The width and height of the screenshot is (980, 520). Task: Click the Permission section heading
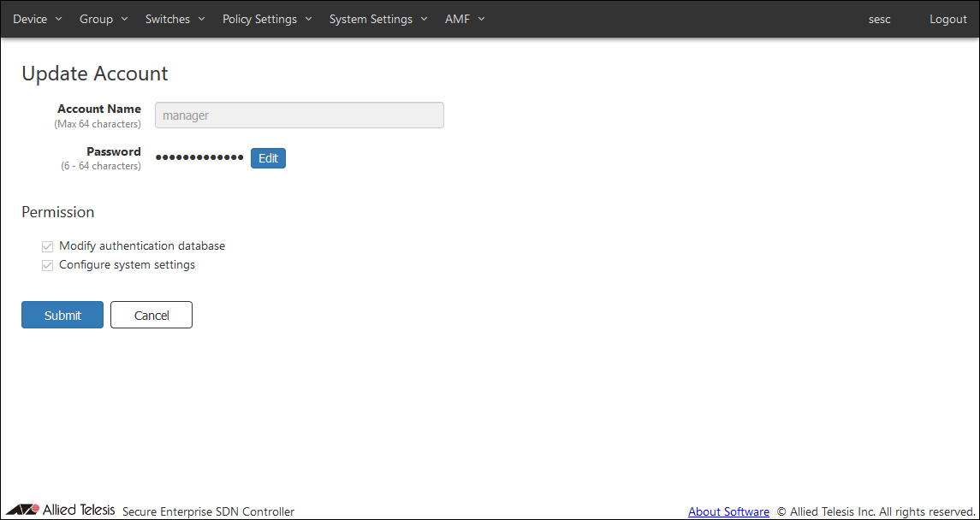coord(58,212)
